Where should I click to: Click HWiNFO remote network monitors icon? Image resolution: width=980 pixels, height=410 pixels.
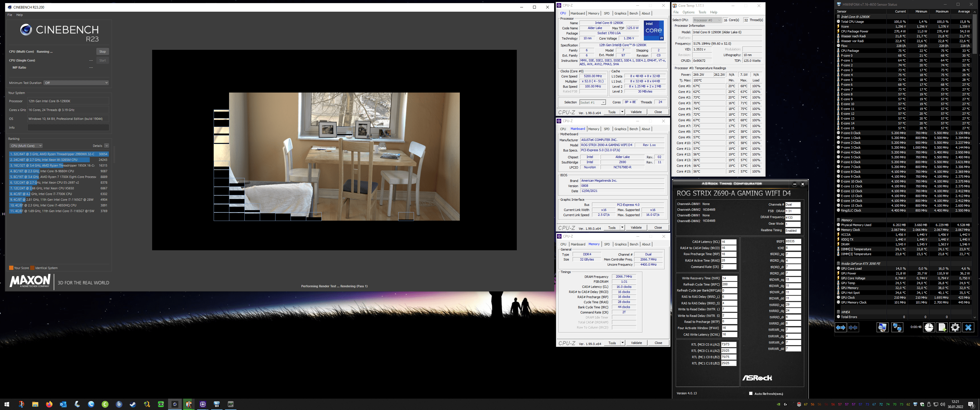click(x=897, y=327)
